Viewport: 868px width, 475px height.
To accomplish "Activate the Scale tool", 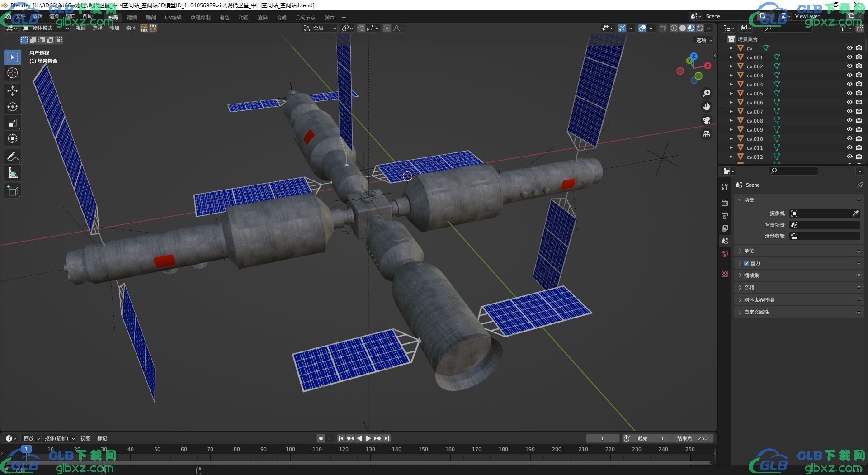I will coord(13,123).
